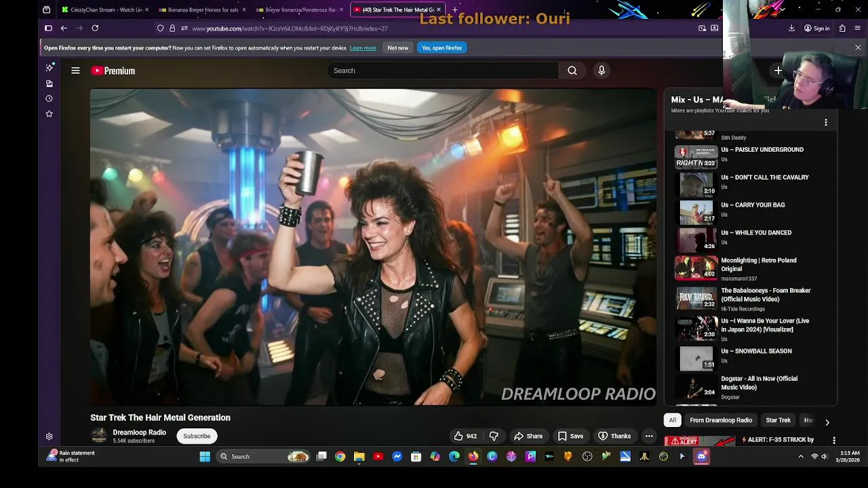The image size is (868, 488).
Task: Open File Explorer on taskbar
Action: 359,457
